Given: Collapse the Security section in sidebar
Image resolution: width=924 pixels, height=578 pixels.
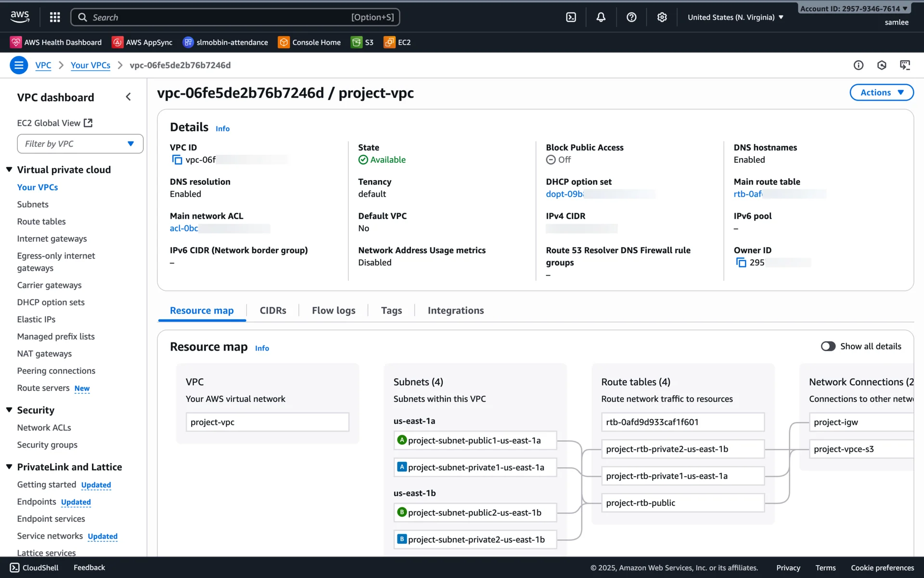Looking at the screenshot, I should pos(9,410).
